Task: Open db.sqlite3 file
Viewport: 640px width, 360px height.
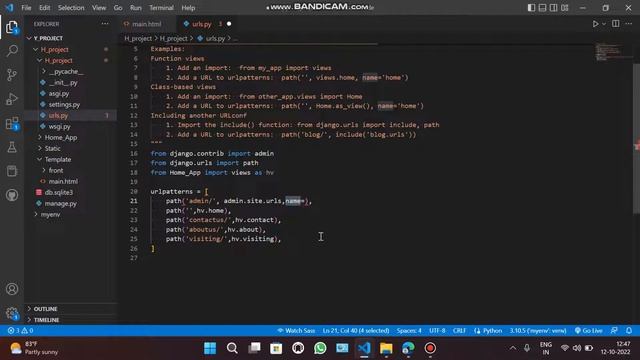Action: pyautogui.click(x=58, y=193)
